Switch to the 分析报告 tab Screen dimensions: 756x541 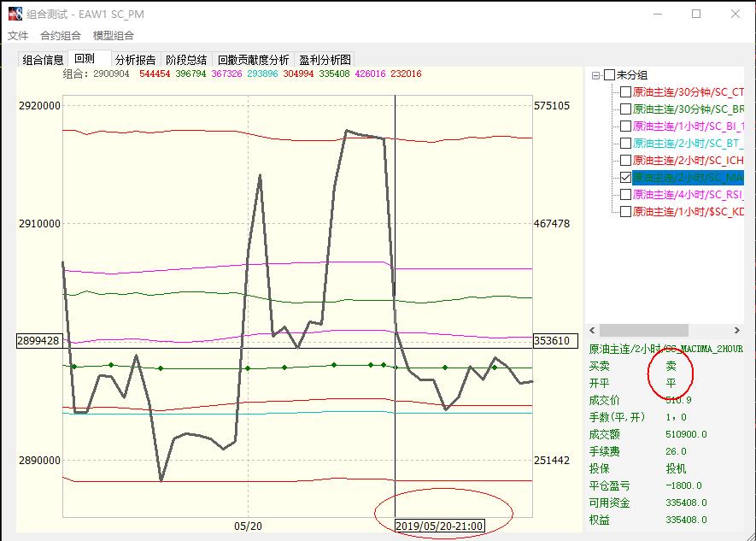[136, 60]
